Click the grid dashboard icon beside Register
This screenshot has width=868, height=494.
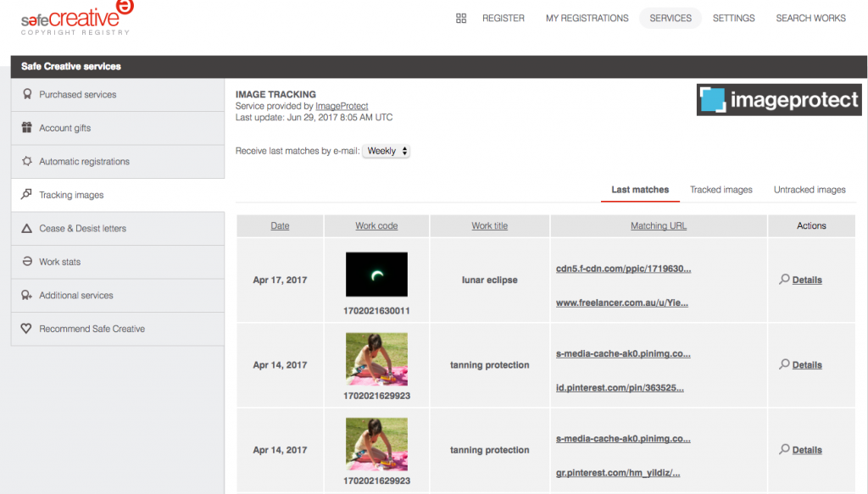click(x=461, y=18)
